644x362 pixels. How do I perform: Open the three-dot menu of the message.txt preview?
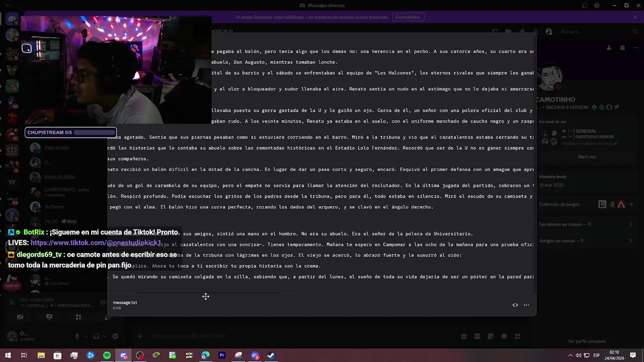point(526,305)
